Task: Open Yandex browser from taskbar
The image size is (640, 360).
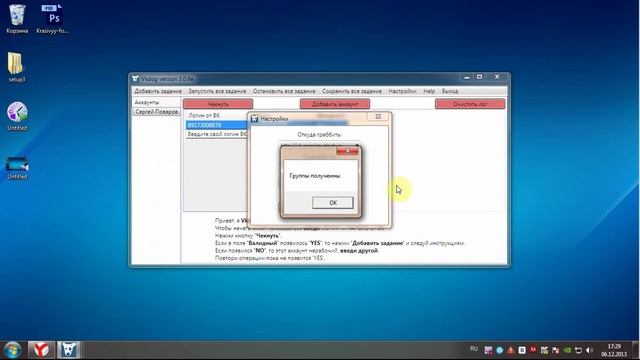Action: click(x=41, y=350)
